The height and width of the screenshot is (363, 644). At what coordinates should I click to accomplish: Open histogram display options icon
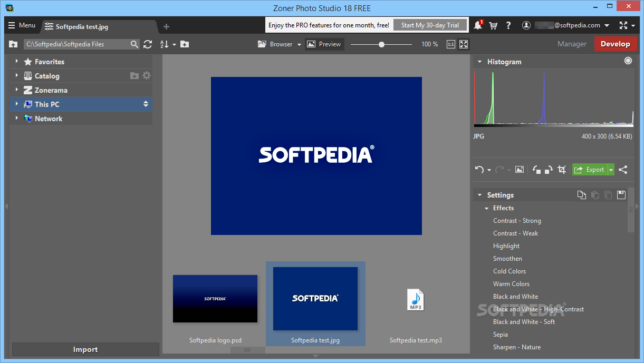point(628,61)
